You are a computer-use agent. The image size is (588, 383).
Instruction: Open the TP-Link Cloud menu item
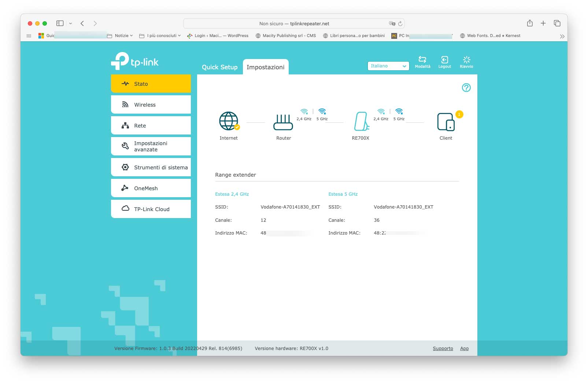point(151,209)
